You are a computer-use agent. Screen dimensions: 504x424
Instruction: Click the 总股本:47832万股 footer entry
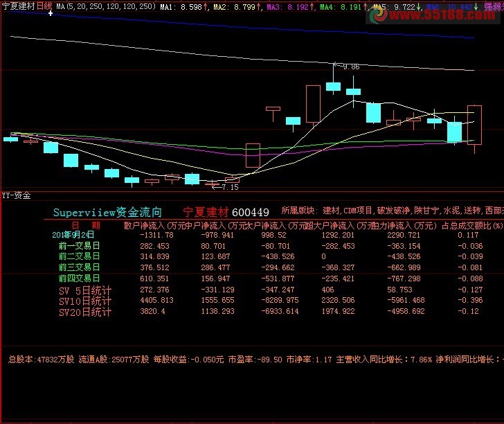tap(41, 360)
